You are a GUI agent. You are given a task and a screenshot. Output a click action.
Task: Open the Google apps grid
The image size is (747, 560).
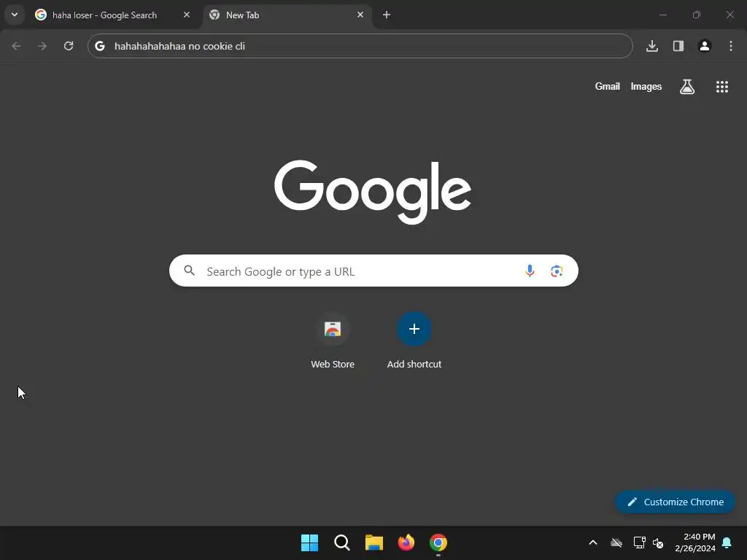pyautogui.click(x=722, y=87)
